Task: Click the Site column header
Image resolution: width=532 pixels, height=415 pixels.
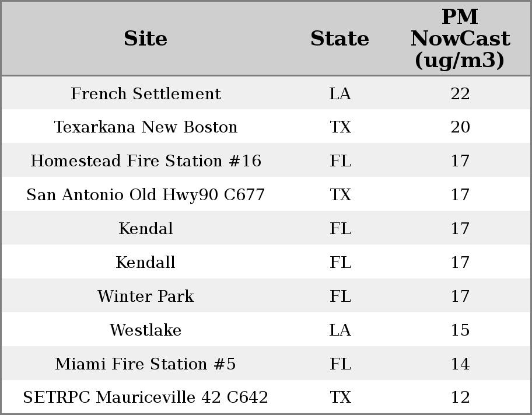Action: tap(146, 39)
